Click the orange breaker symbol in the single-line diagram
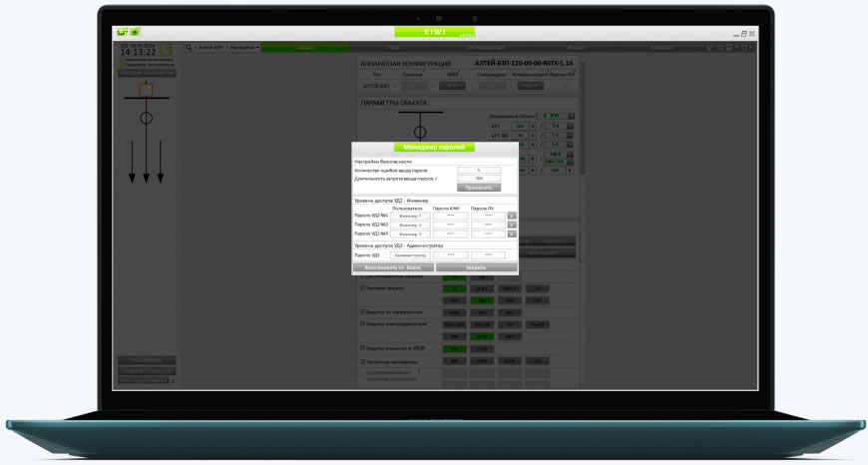Screen dimensions: 868x465 coord(147,90)
